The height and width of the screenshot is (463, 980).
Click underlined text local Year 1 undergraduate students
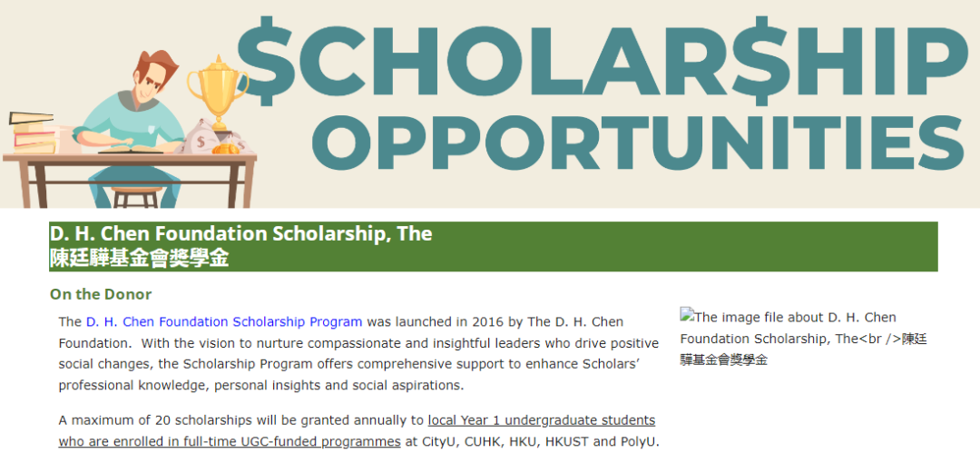click(x=541, y=419)
